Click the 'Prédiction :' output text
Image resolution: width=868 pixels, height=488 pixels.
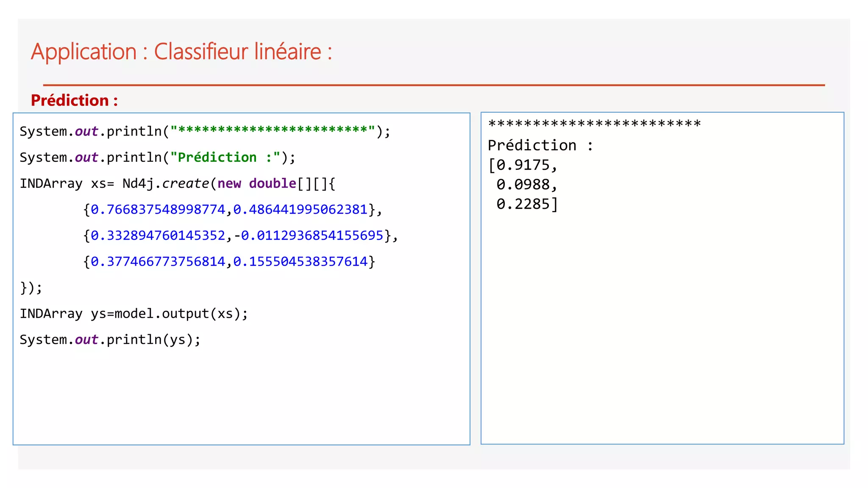540,146
